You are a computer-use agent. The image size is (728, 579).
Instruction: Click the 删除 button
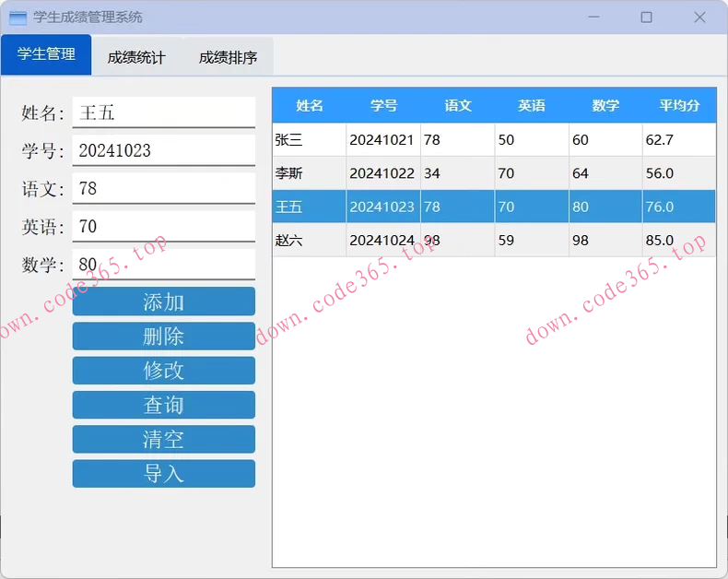163,337
